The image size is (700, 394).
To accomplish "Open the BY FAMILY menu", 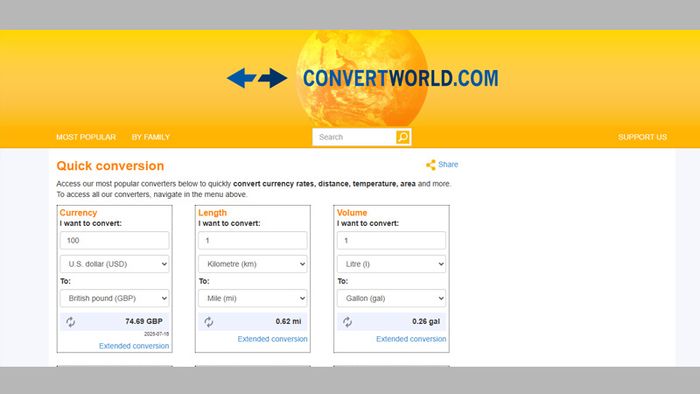I will (x=151, y=137).
